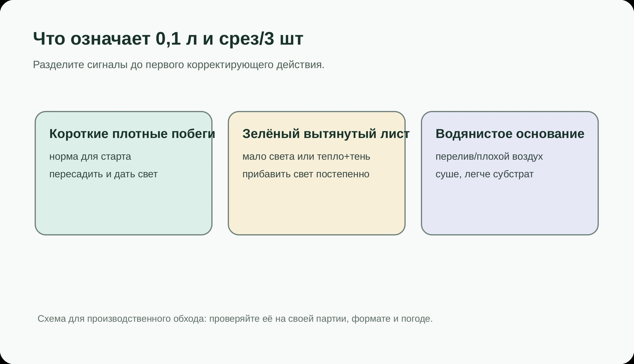Click the line "перелив/плохой воздух"

[489, 156]
